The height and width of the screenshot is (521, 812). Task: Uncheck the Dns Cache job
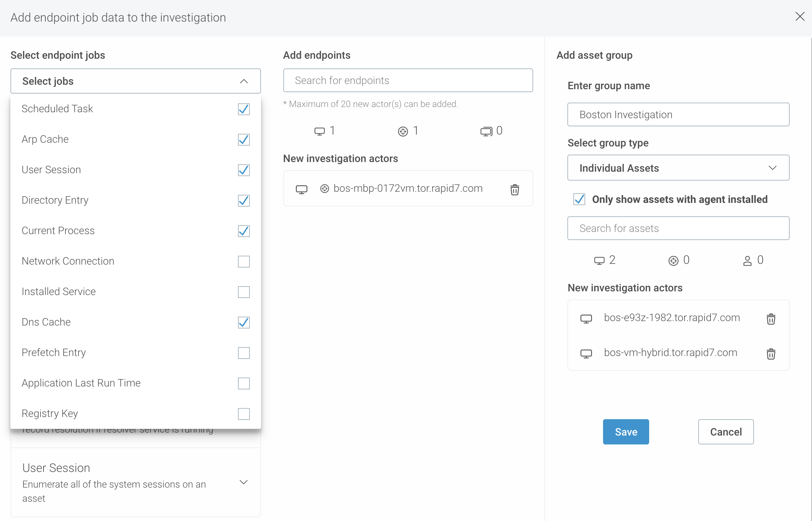coord(244,323)
